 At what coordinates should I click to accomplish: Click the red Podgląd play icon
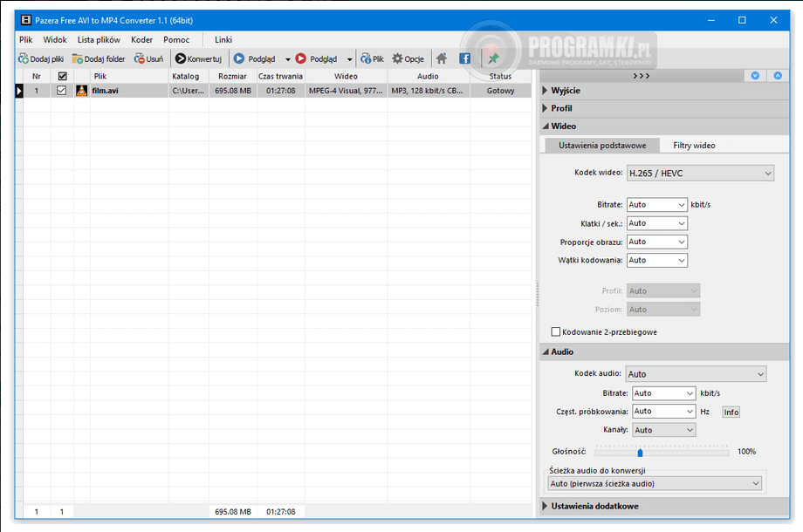(300, 58)
